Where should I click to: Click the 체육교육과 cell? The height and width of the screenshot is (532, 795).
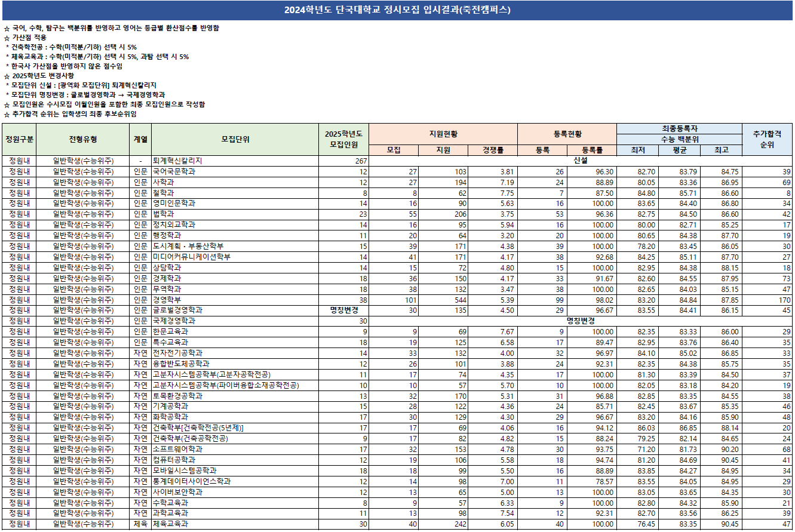coord(235,524)
